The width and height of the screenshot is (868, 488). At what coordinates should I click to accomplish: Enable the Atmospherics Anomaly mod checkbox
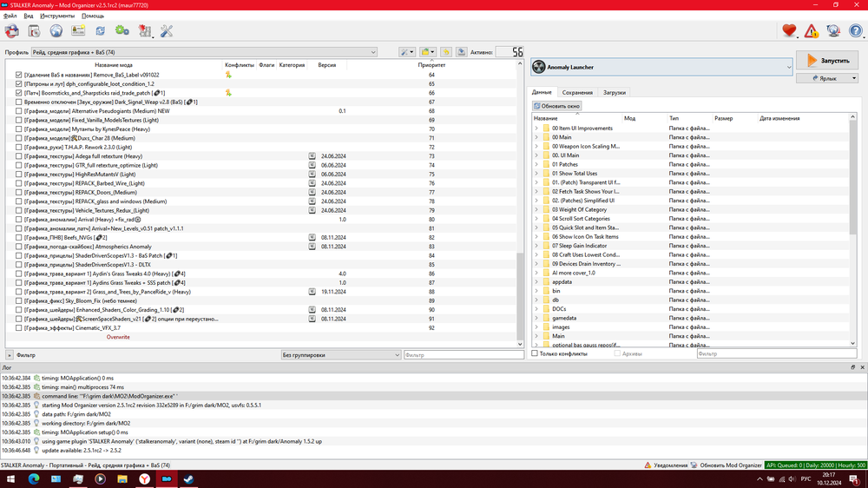tap(19, 247)
